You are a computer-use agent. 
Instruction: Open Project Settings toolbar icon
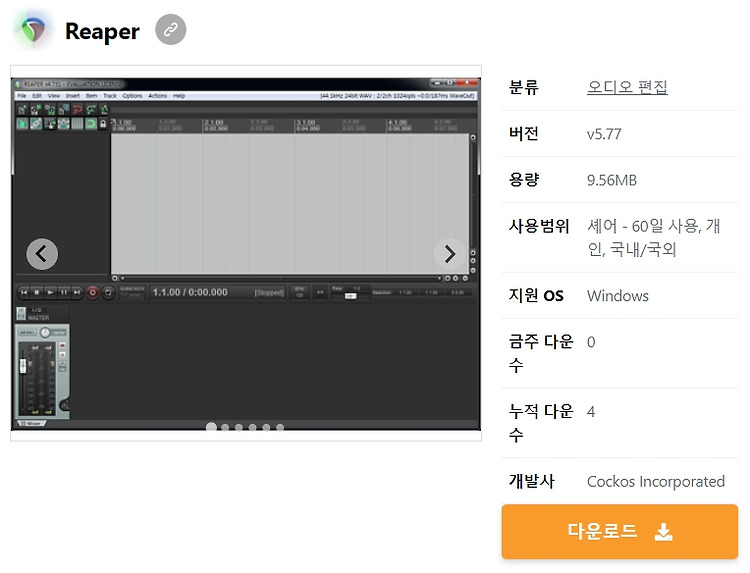click(64, 110)
